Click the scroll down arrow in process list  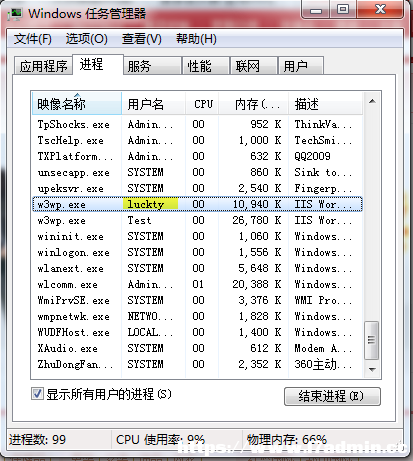[x=372, y=369]
